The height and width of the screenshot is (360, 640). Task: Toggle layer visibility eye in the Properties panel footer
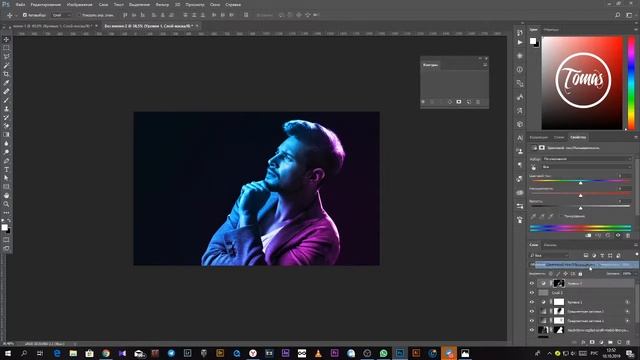click(x=618, y=236)
